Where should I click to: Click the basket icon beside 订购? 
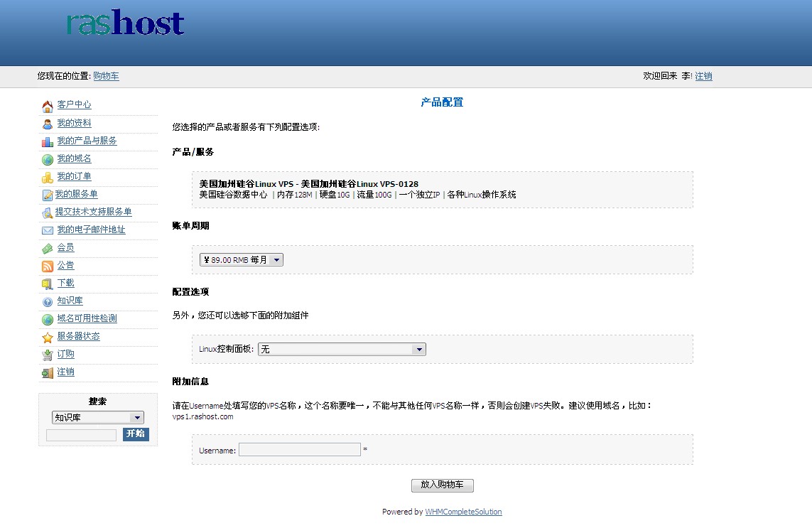coord(47,355)
